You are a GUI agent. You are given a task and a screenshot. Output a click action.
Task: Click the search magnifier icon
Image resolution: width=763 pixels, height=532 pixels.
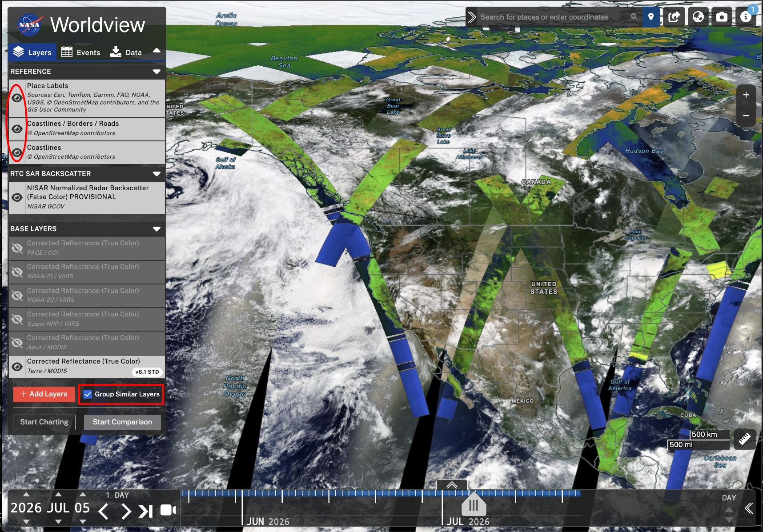[x=634, y=17]
